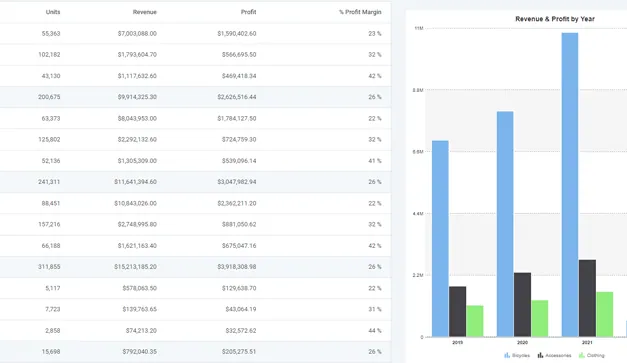
Task: Click the units cell 5,117
Action: coord(53,288)
